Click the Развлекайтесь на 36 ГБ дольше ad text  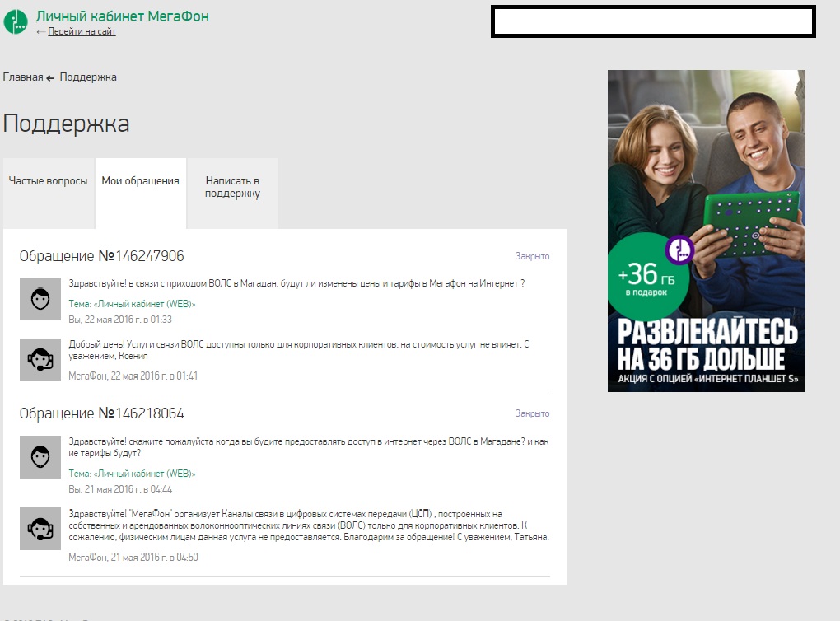pyautogui.click(x=707, y=345)
